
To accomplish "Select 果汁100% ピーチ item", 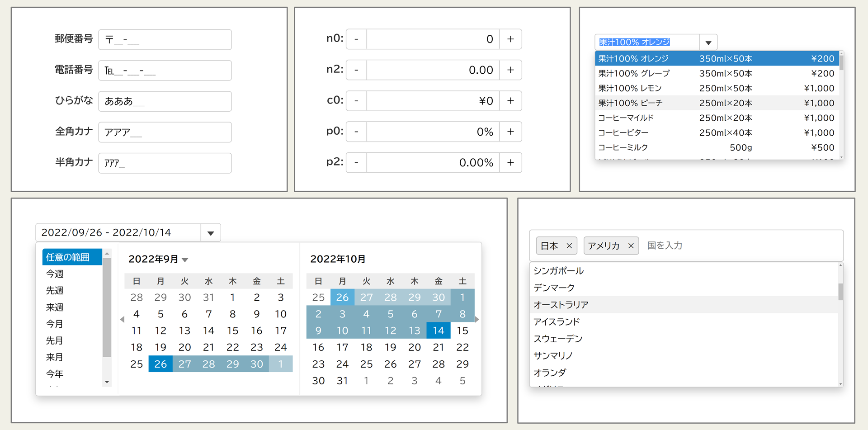I will click(717, 103).
